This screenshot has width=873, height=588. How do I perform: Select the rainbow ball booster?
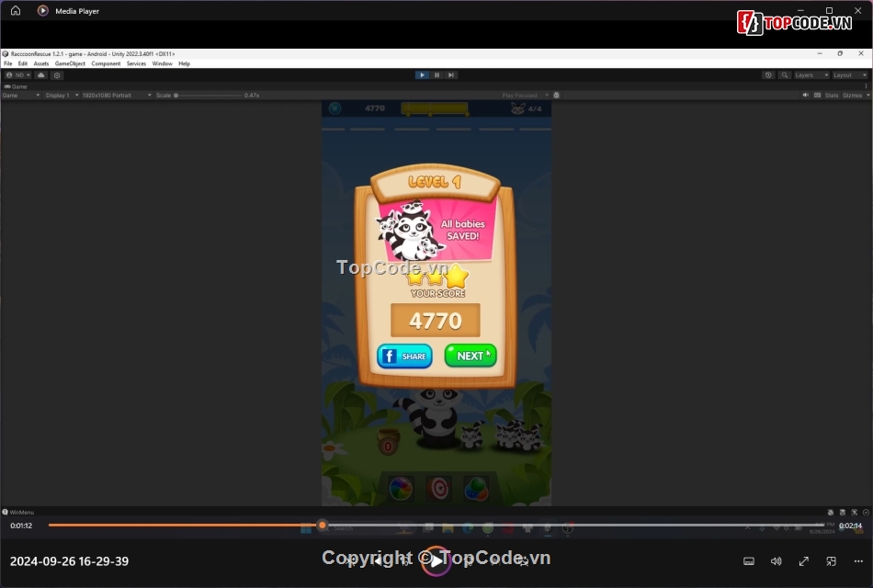pyautogui.click(x=401, y=489)
